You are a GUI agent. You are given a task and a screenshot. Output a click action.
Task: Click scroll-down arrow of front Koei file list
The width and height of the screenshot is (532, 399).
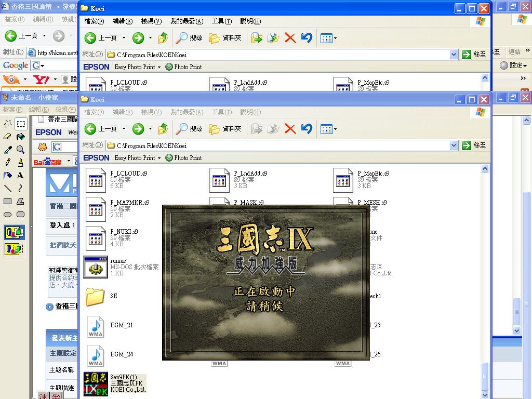485,395
